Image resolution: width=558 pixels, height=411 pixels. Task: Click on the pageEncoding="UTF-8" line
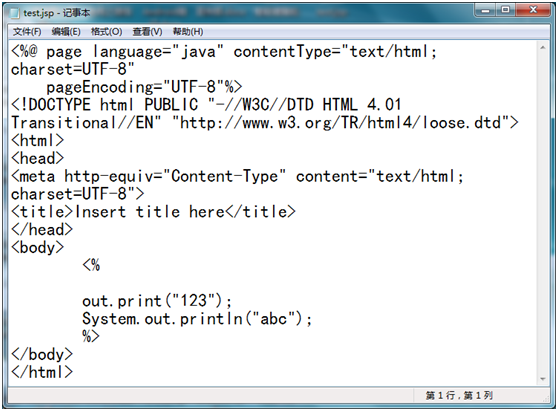pos(144,87)
